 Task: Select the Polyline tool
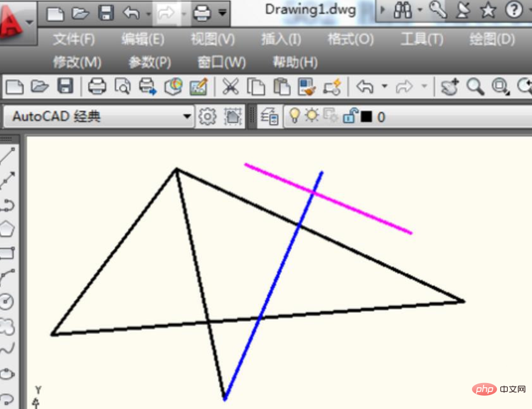[x=7, y=205]
